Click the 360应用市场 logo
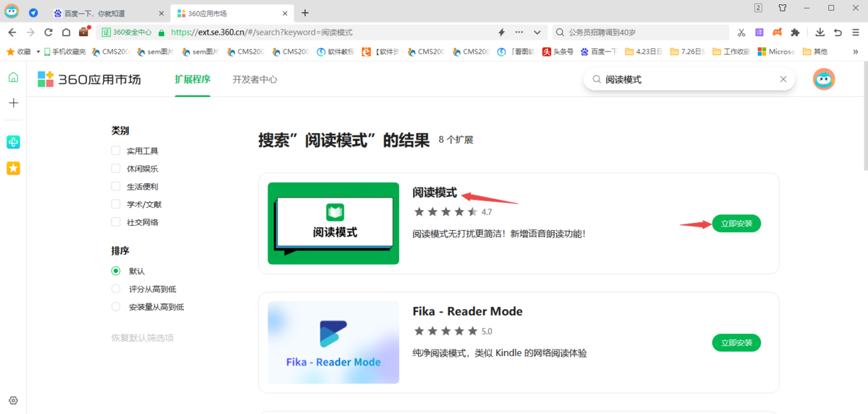The height and width of the screenshot is (414, 868). [89, 80]
